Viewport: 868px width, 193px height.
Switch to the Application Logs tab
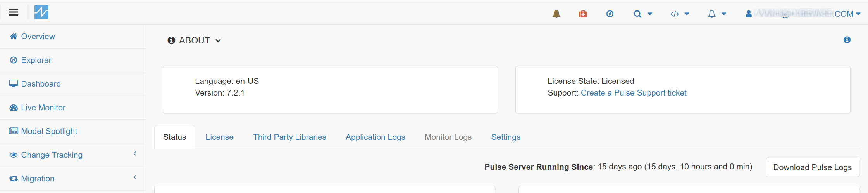pyautogui.click(x=375, y=137)
